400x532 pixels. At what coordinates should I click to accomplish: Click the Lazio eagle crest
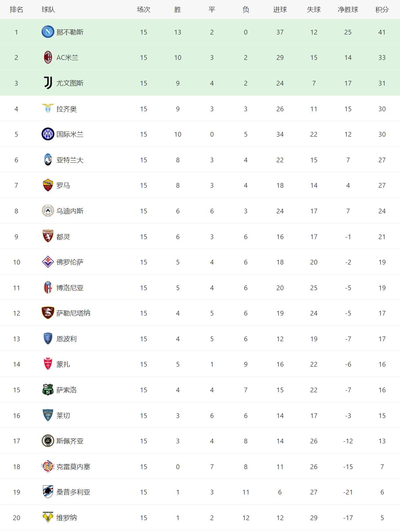coord(48,109)
